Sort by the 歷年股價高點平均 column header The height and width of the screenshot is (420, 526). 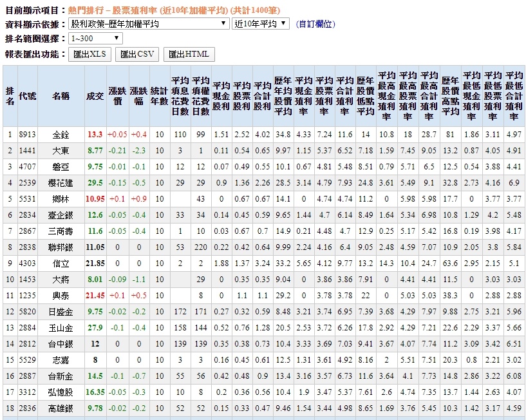click(450, 96)
